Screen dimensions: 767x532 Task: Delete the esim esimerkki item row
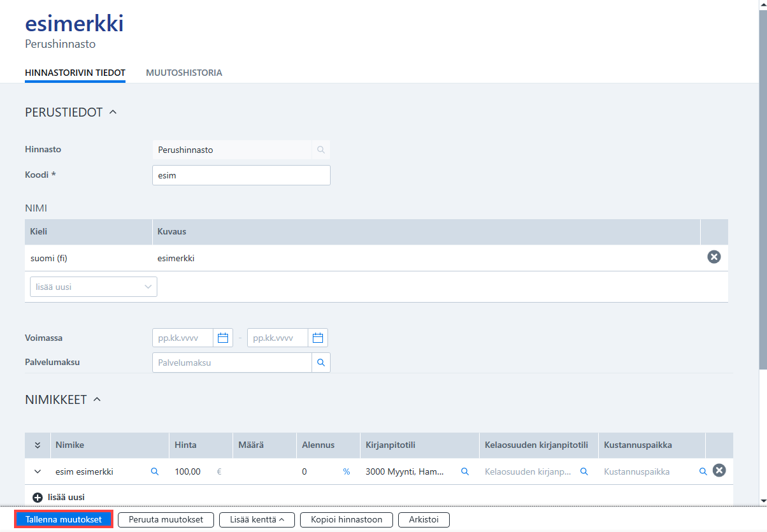(719, 471)
